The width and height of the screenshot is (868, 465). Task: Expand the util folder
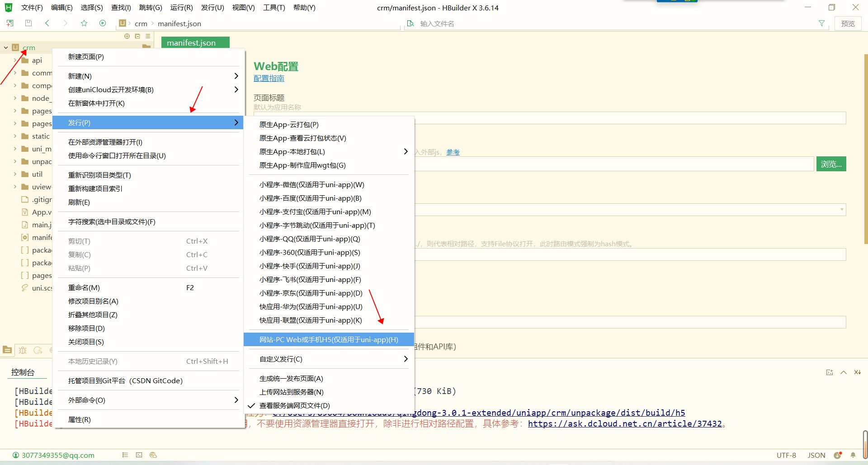15,174
